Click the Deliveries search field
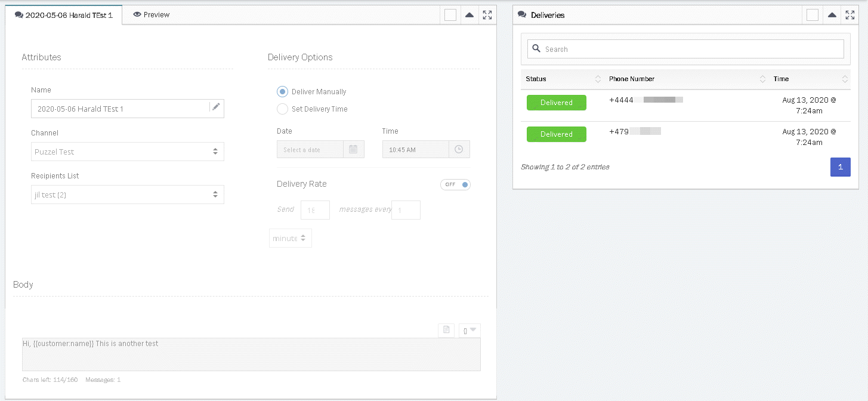The image size is (868, 401). pos(686,49)
